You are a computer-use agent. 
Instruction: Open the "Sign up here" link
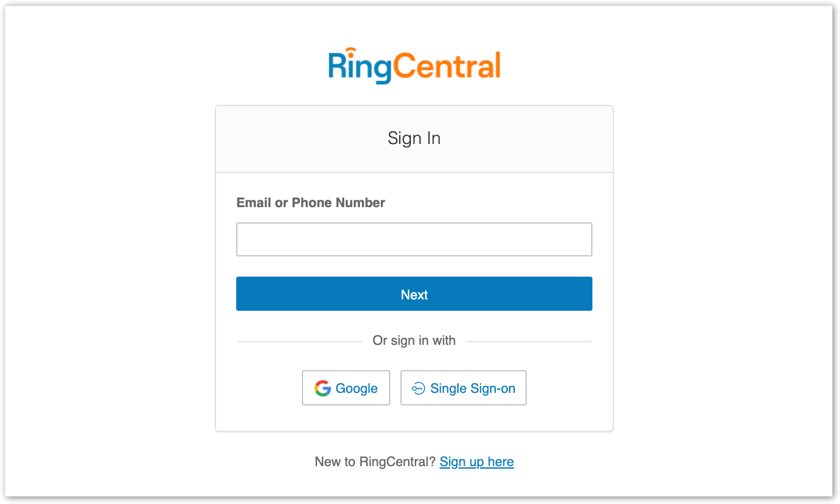[476, 462]
